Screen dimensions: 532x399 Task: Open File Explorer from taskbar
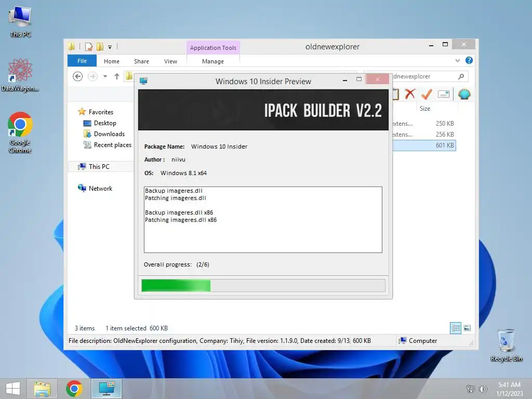[x=42, y=389]
